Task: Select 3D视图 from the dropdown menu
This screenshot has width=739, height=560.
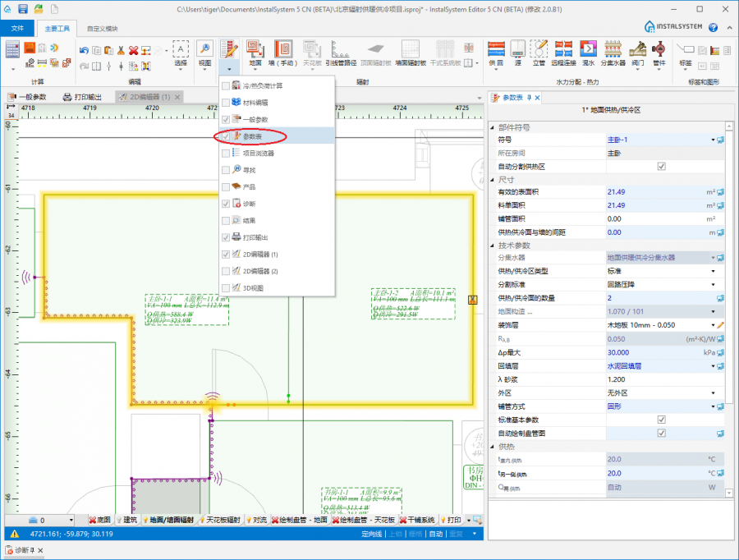Action: click(254, 287)
